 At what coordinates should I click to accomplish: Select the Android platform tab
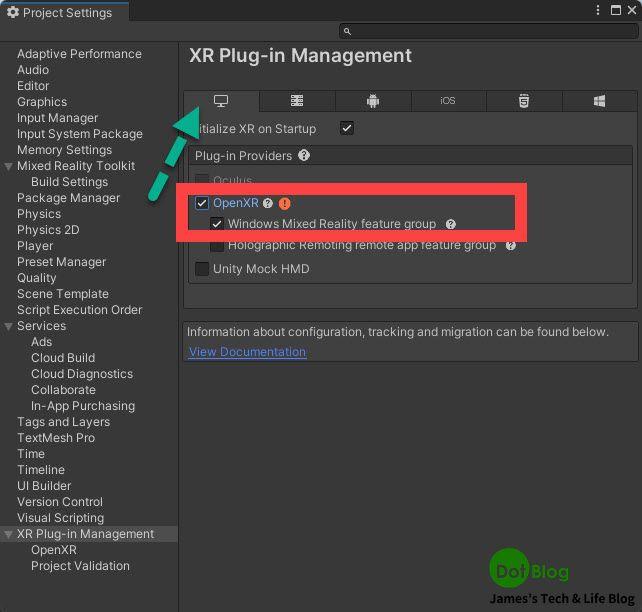point(373,101)
